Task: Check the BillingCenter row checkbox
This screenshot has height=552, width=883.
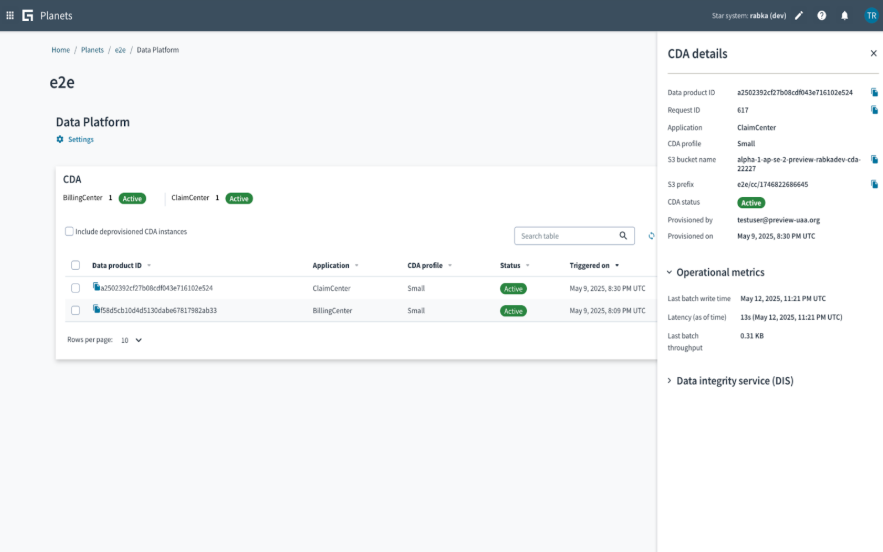Action: tap(75, 310)
